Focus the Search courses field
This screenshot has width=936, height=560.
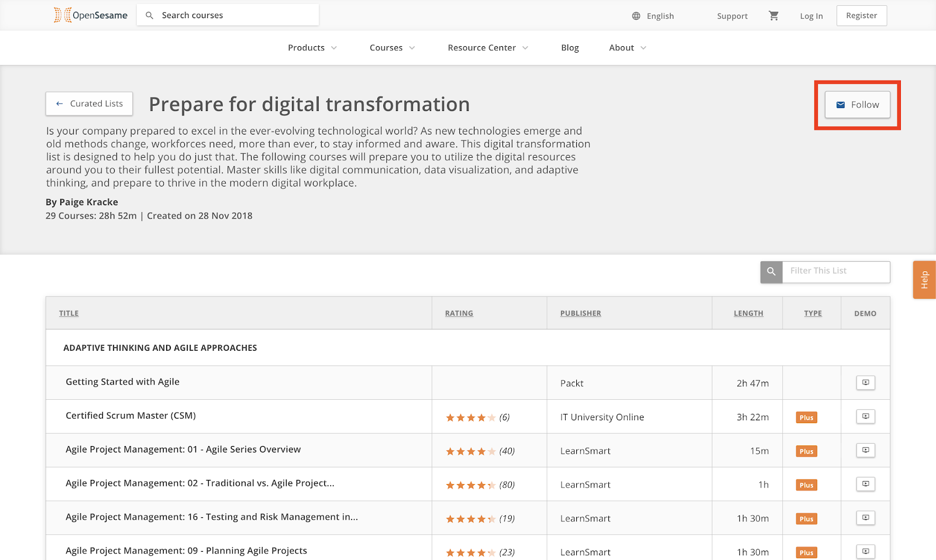228,15
